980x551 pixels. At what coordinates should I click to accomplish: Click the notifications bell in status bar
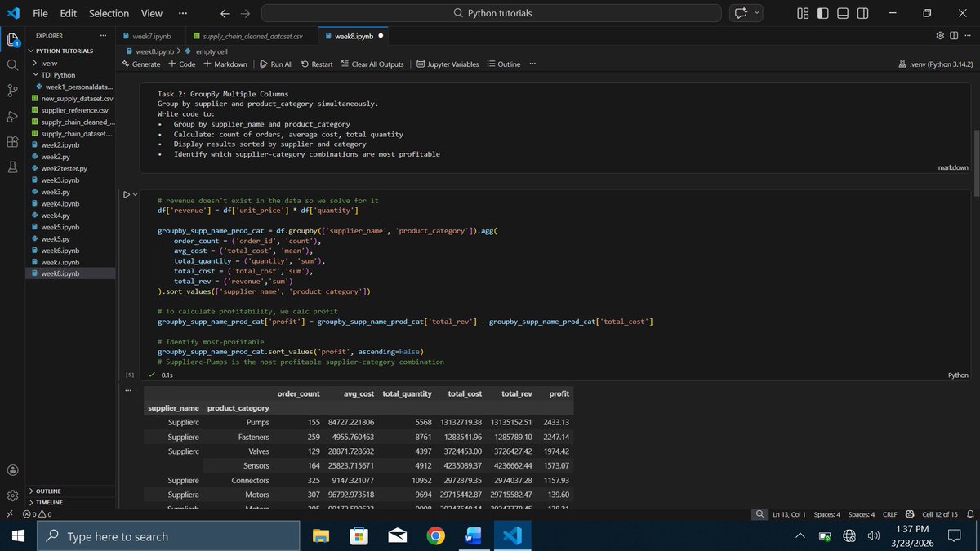(x=969, y=514)
